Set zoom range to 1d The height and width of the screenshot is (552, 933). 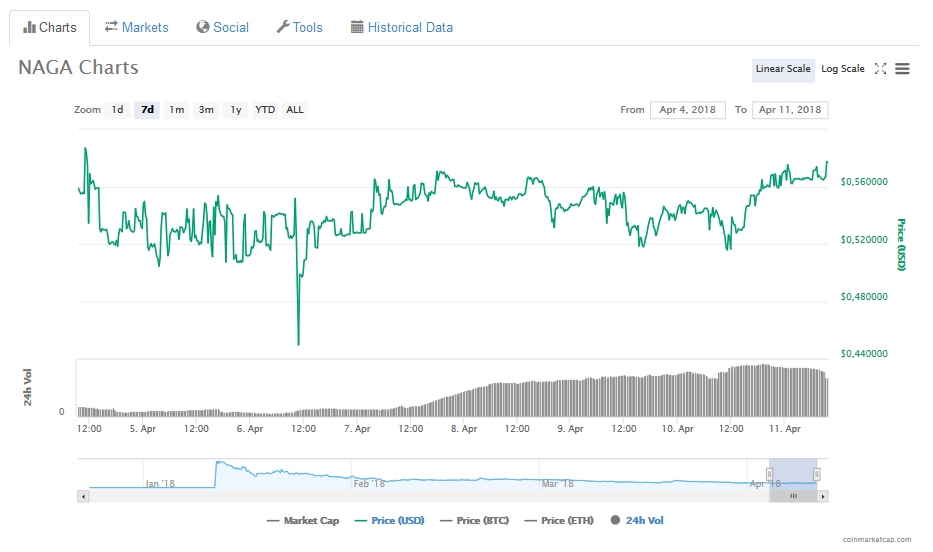point(117,110)
